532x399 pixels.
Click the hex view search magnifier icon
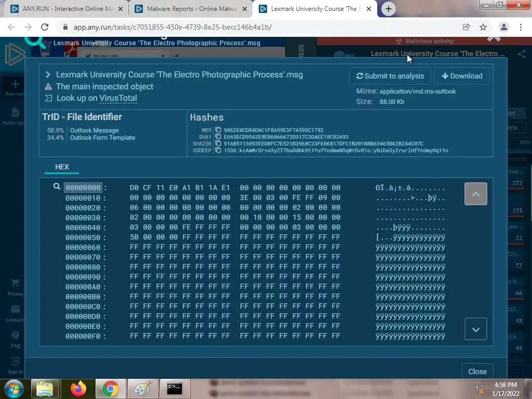pos(57,187)
